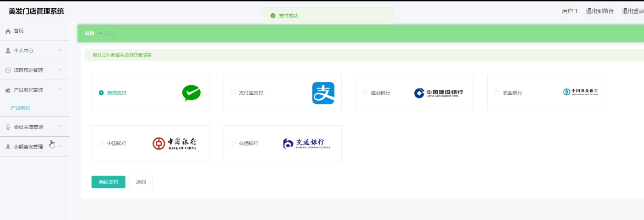This screenshot has width=644, height=220.
Task: Select the 中国银行 radio button
Action: (x=101, y=144)
